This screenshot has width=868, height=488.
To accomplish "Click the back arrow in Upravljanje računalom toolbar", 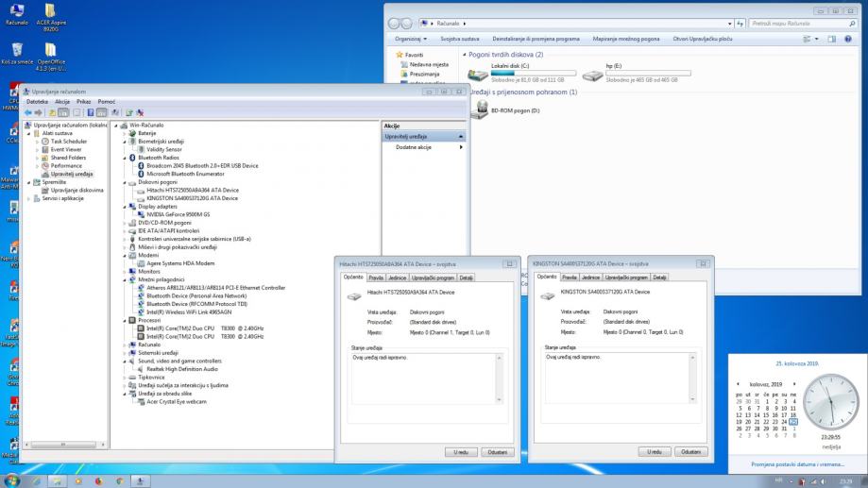I will tap(27, 112).
